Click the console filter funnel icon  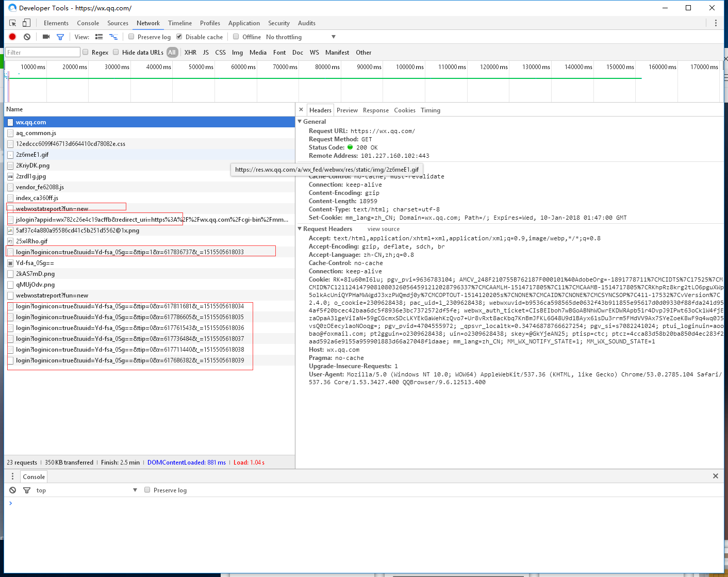[x=27, y=490]
